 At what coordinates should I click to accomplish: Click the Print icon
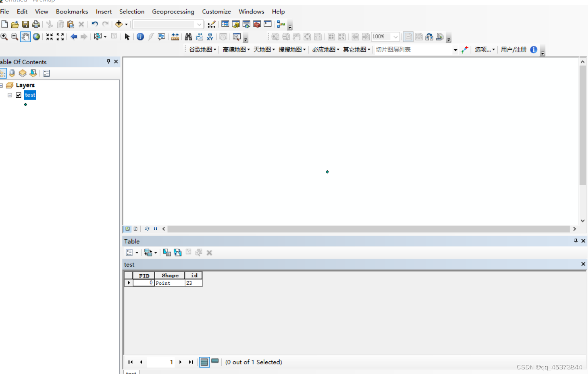36,24
